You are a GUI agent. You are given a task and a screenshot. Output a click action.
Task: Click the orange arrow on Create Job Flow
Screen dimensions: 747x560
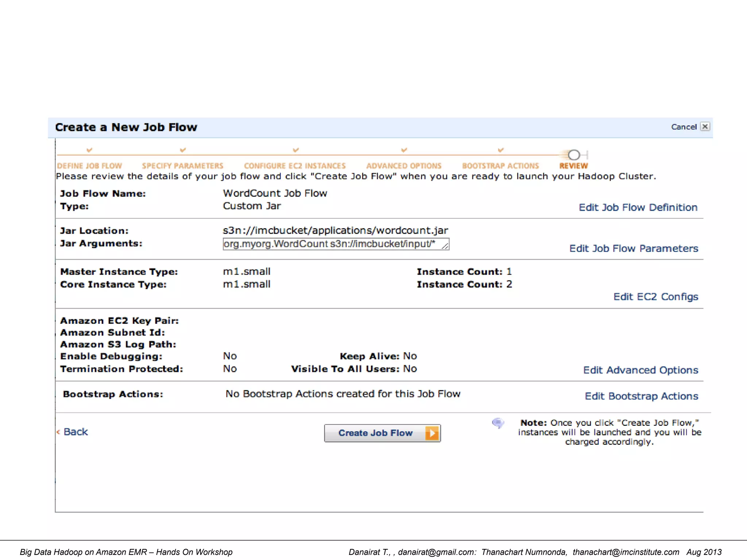click(432, 433)
